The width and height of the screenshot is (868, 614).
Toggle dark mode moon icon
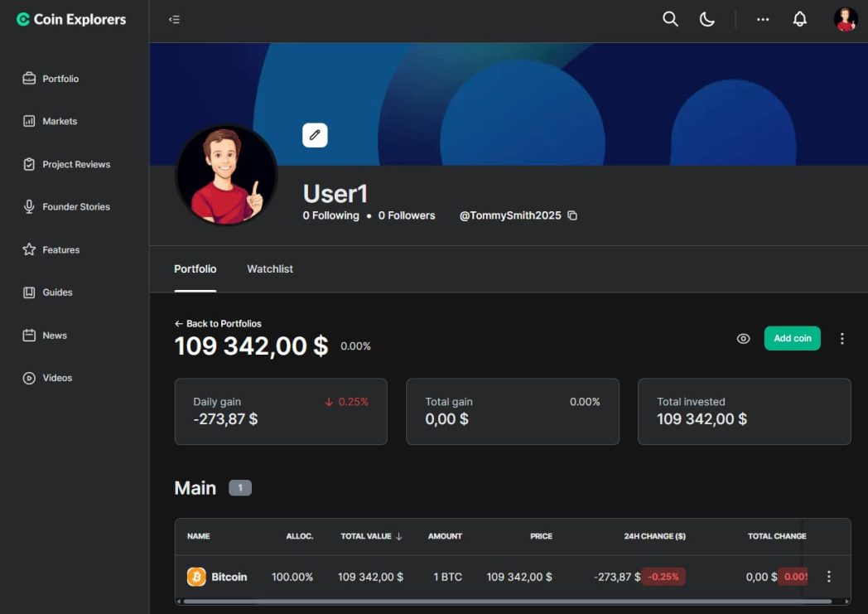[707, 19]
